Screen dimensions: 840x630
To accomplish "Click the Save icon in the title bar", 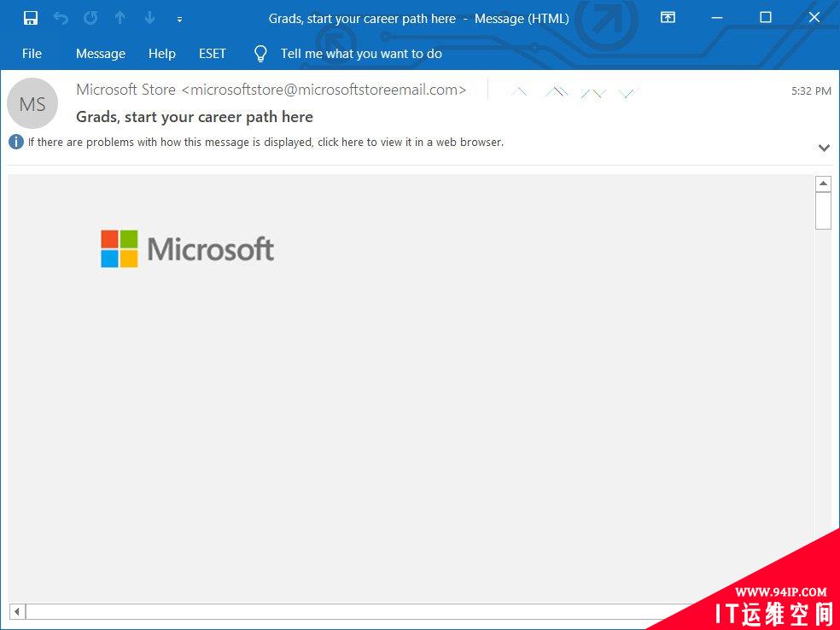I will pos(31,18).
